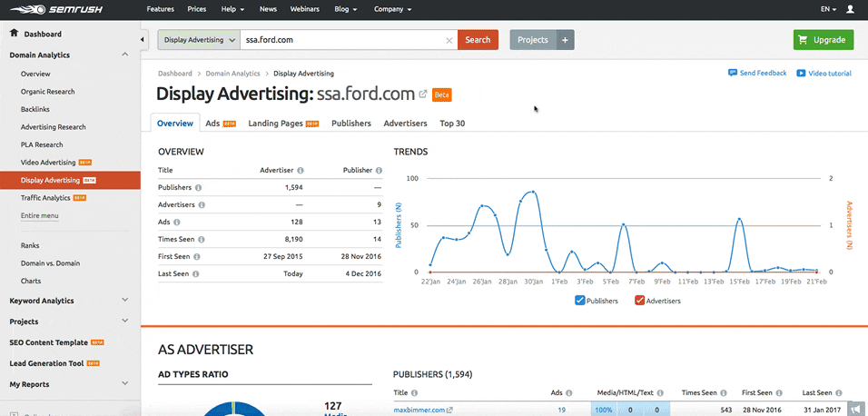Clear the search field with X icon
The height and width of the screenshot is (416, 868).
click(x=449, y=40)
